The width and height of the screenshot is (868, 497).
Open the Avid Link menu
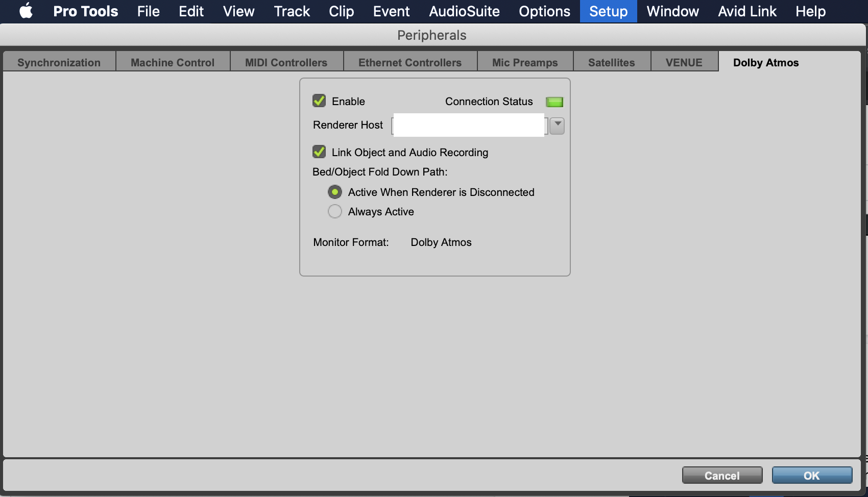pos(748,11)
